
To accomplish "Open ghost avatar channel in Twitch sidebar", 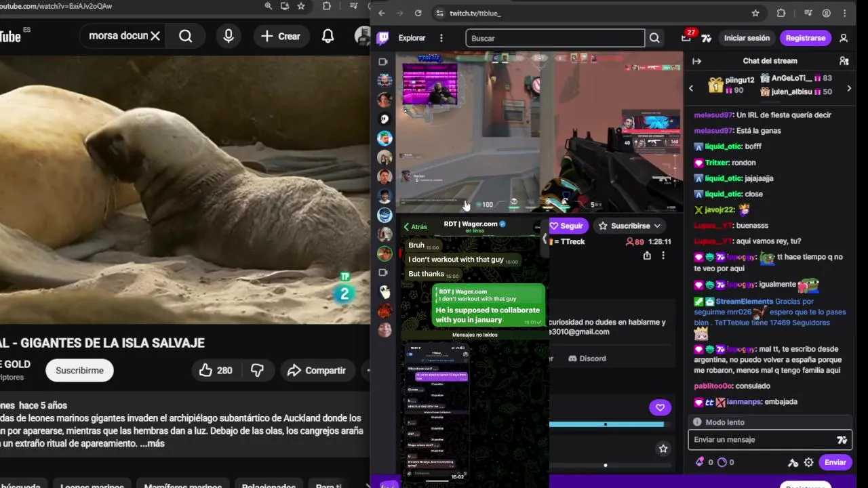I will [x=384, y=119].
